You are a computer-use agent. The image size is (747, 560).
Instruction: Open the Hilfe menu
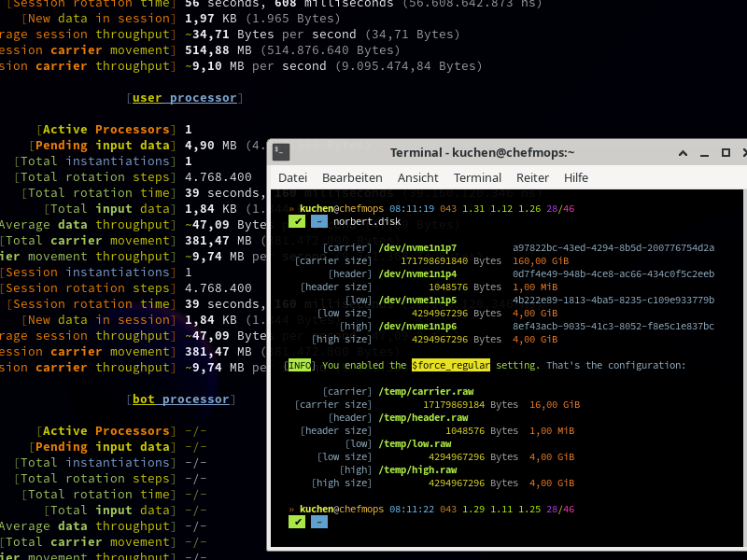point(576,177)
